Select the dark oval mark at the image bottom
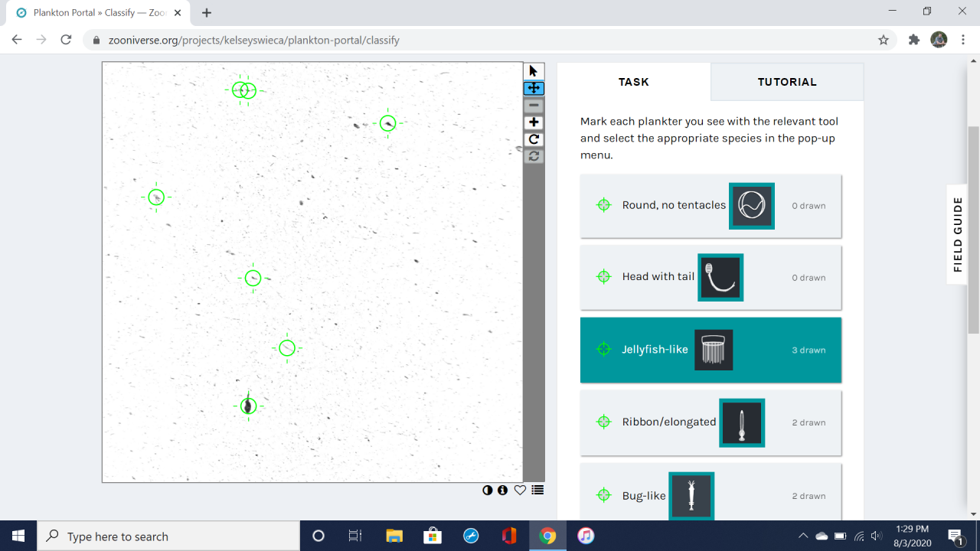The width and height of the screenshot is (980, 551). pos(247,406)
